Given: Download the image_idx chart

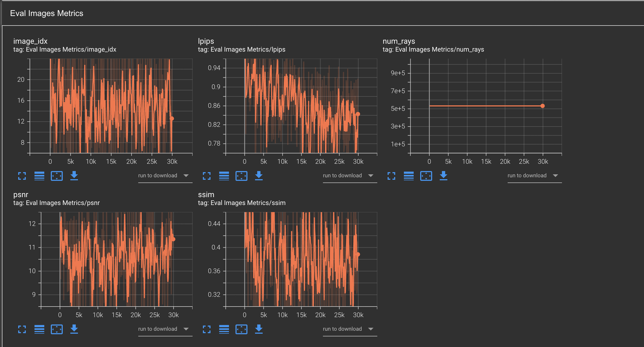Looking at the screenshot, I should pos(74,176).
